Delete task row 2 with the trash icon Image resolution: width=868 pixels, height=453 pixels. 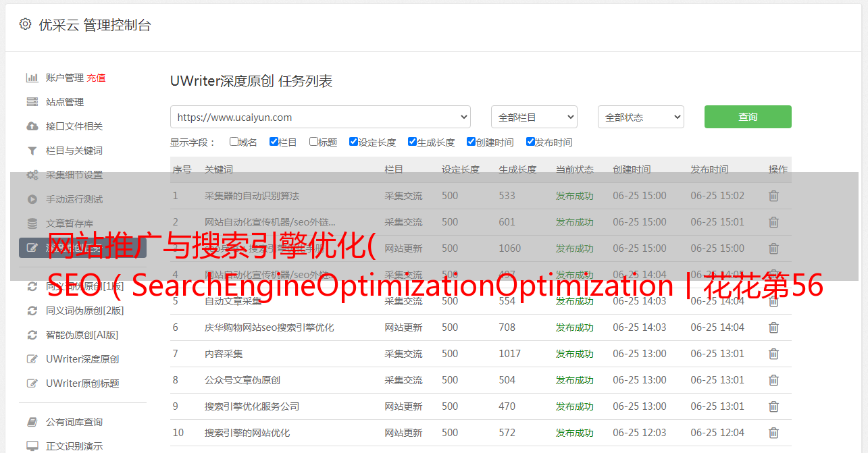tap(774, 222)
